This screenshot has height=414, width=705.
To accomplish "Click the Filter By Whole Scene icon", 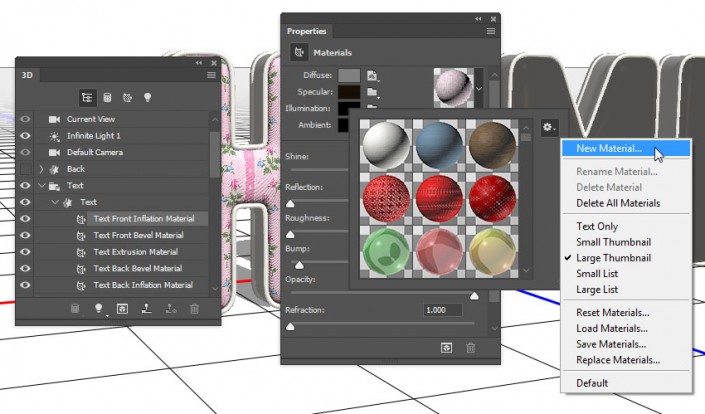I will pyautogui.click(x=87, y=97).
